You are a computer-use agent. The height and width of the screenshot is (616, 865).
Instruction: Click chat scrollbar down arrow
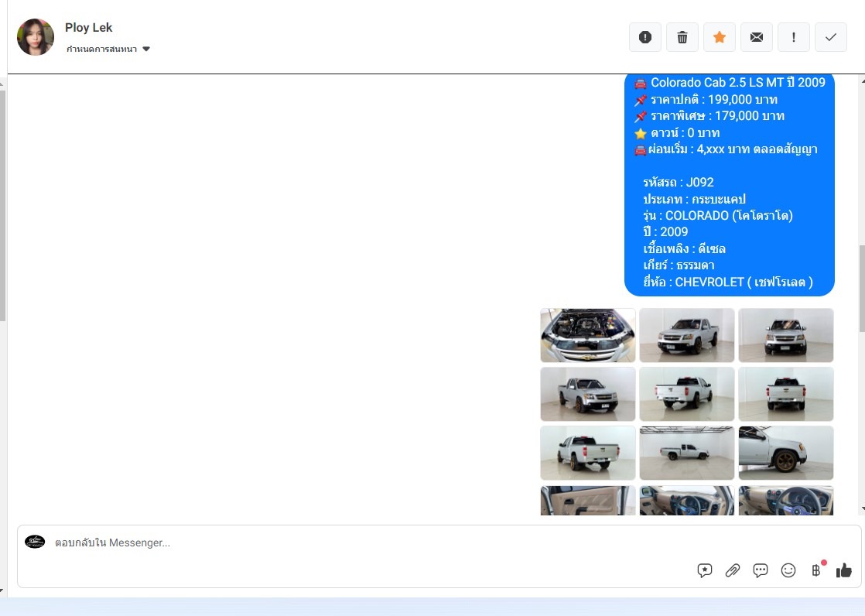click(x=862, y=509)
